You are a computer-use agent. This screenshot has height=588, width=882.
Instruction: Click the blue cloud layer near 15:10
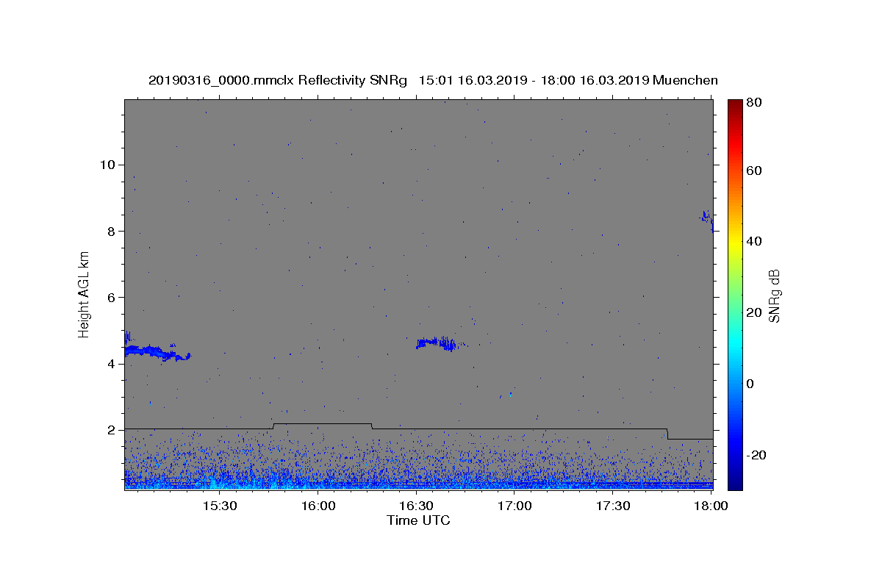point(157,352)
